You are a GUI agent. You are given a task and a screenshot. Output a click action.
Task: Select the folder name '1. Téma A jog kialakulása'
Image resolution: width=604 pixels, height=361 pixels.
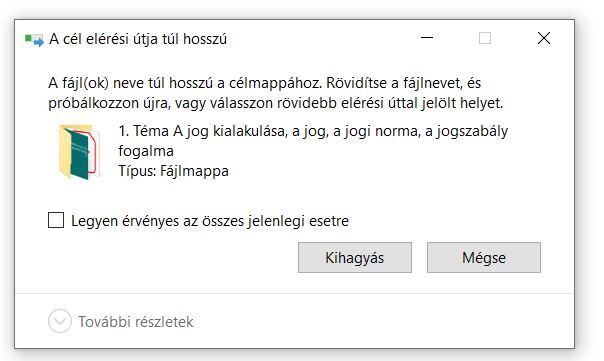[x=203, y=131]
